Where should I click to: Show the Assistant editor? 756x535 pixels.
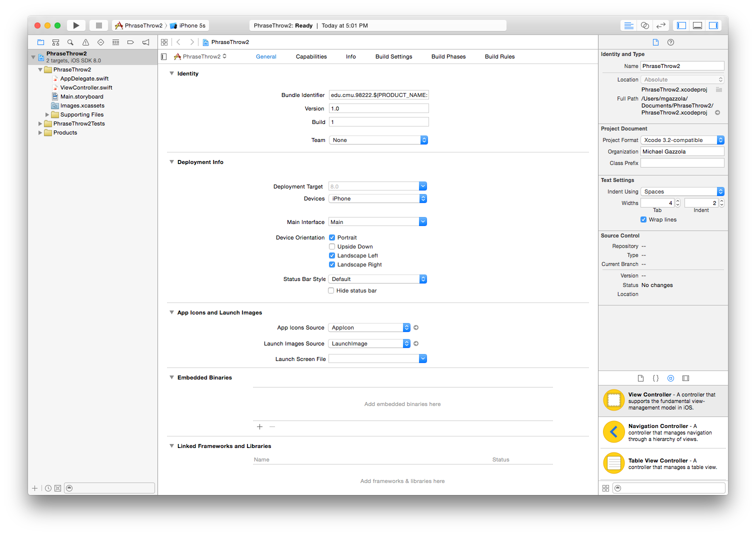pyautogui.click(x=645, y=25)
